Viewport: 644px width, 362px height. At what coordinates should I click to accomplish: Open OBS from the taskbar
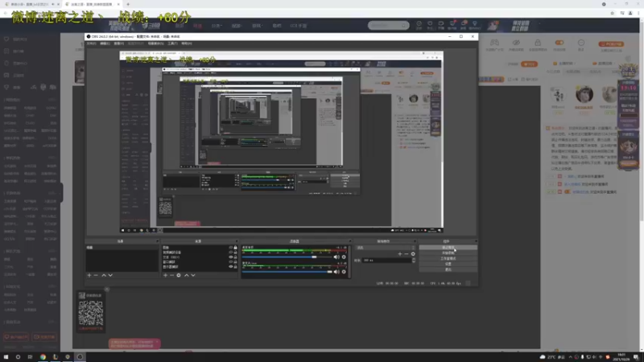(x=80, y=357)
